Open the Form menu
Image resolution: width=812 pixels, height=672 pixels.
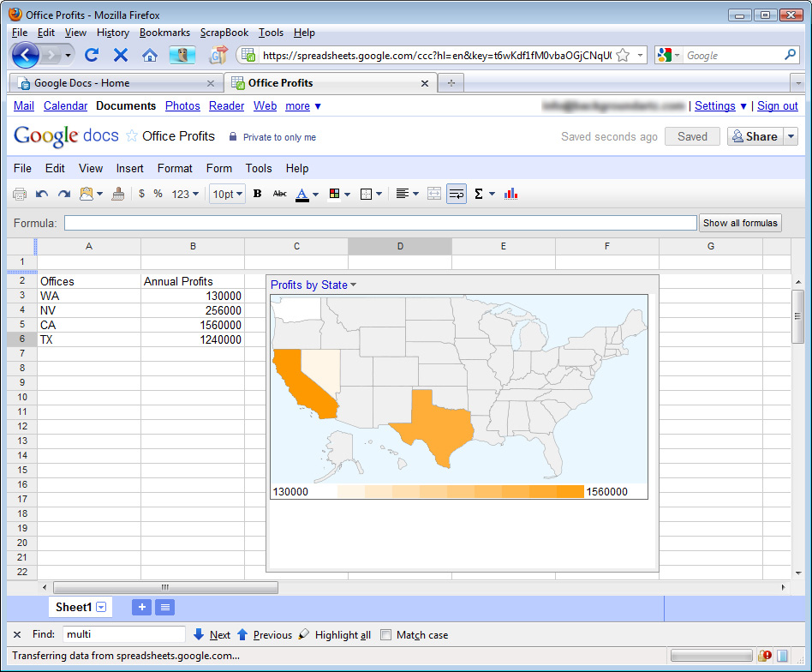(219, 168)
